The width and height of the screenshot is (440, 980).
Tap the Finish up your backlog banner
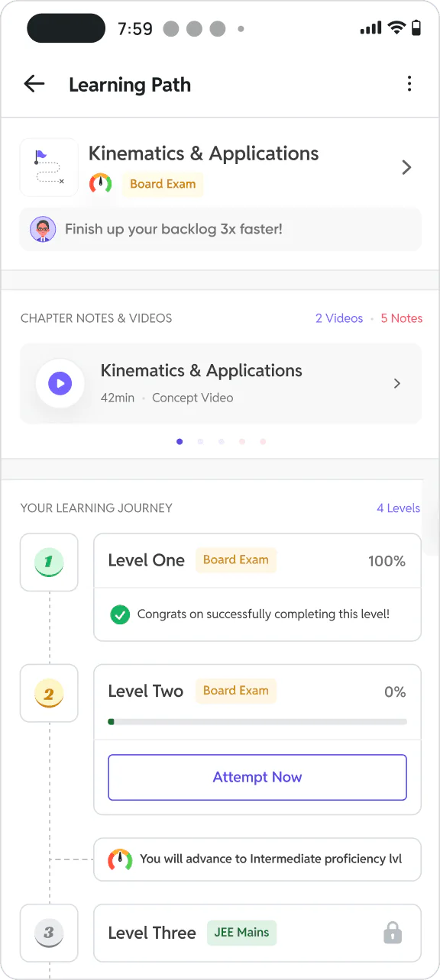(221, 229)
